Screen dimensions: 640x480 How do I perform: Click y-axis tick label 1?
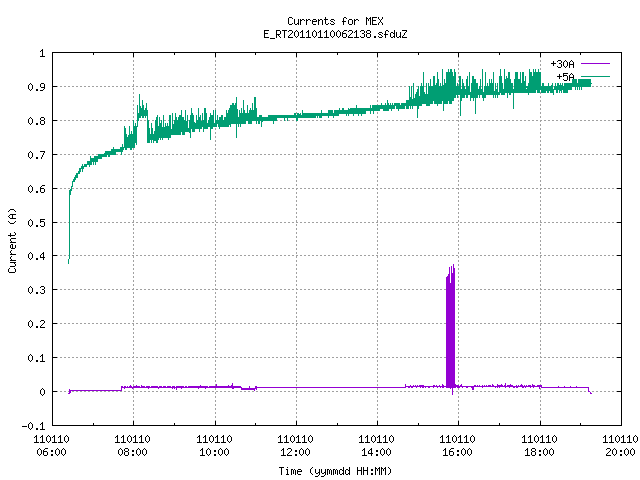[42, 53]
